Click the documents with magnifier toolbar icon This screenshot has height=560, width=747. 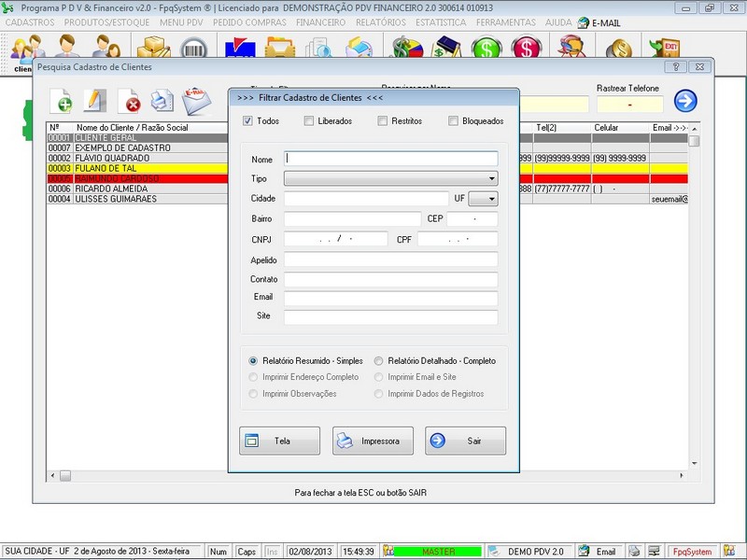point(318,48)
